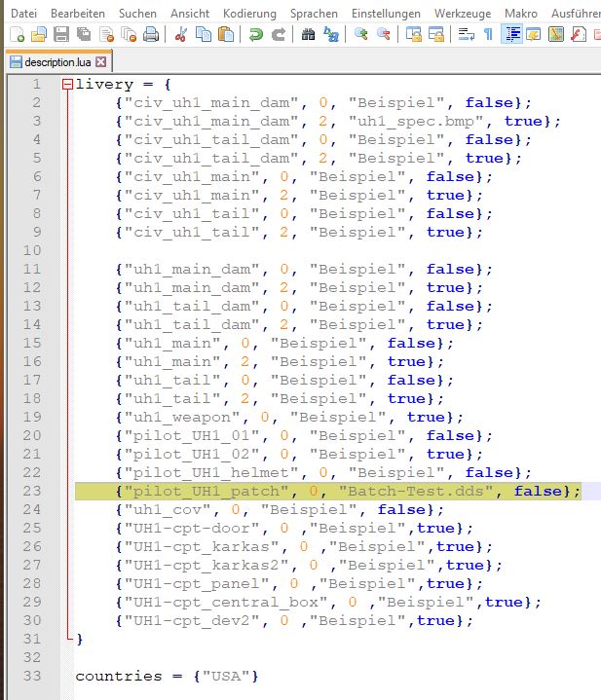The image size is (601, 700).
Task: Zoom in with magnifier plus icon
Action: click(360, 34)
